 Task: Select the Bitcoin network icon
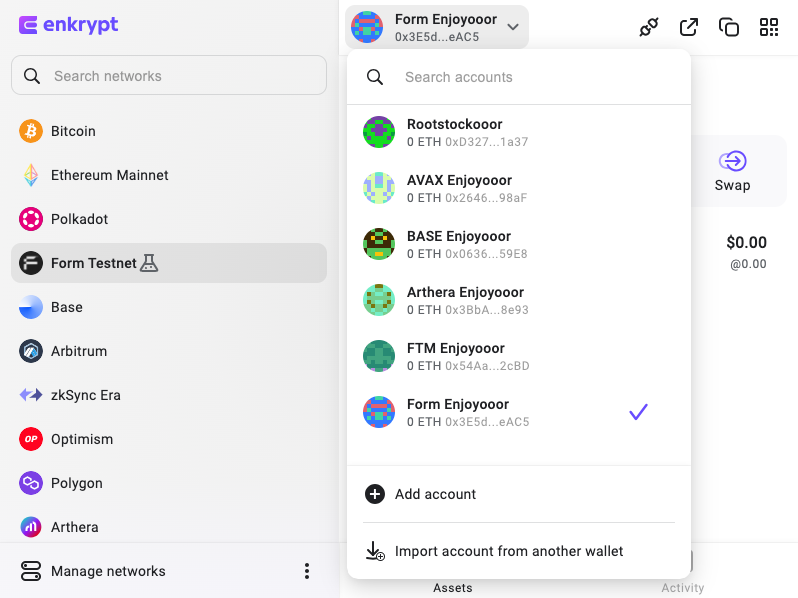[31, 131]
